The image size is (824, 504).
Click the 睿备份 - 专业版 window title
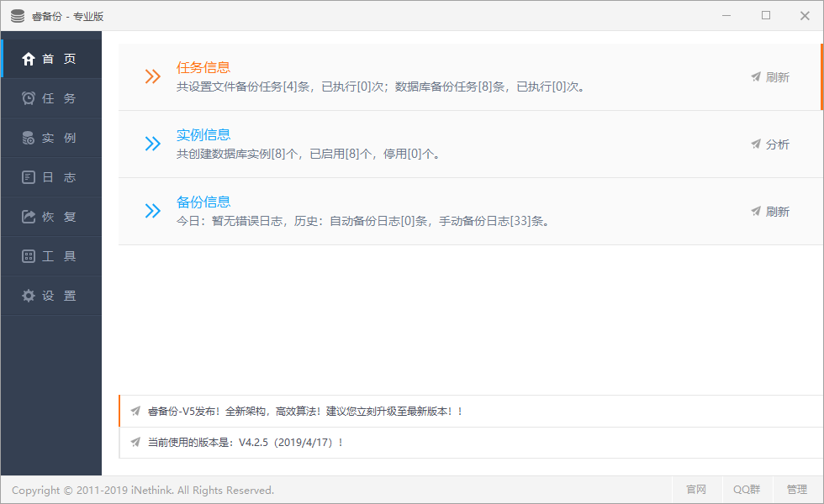click(x=68, y=16)
